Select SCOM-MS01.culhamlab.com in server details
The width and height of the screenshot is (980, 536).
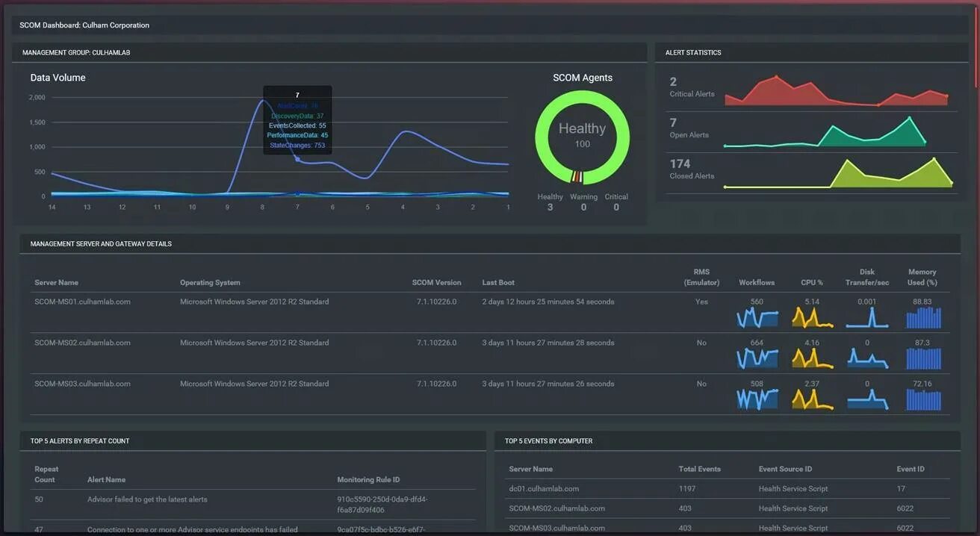(x=82, y=302)
